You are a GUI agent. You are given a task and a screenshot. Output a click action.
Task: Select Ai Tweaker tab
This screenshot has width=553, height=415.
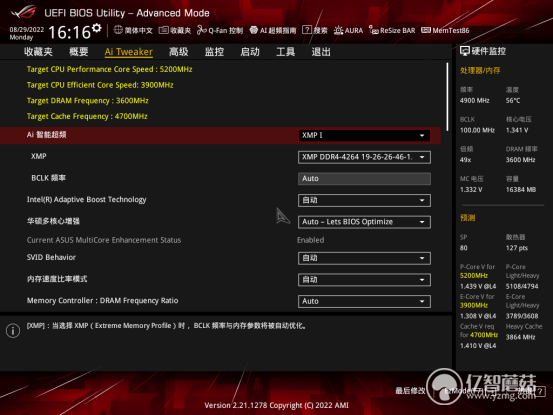pos(129,52)
